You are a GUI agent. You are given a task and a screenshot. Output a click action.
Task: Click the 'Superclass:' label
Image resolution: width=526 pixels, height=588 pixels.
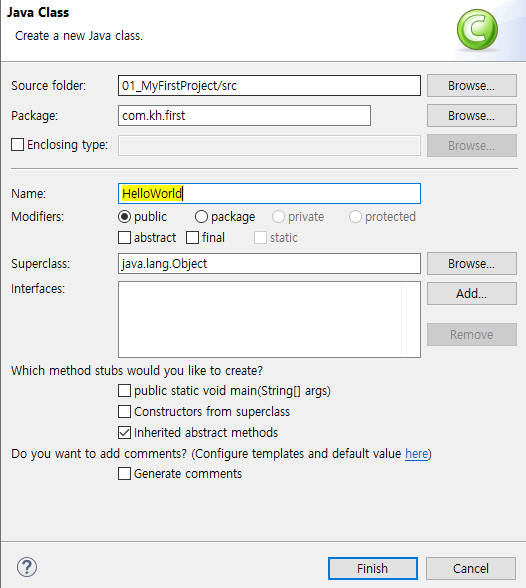(40, 264)
